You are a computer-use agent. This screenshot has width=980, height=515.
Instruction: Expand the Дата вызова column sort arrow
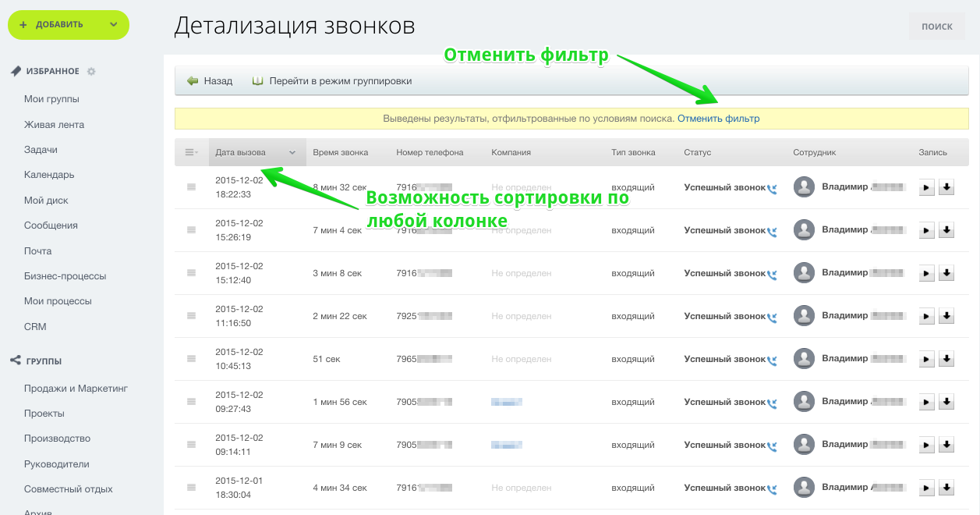click(292, 153)
